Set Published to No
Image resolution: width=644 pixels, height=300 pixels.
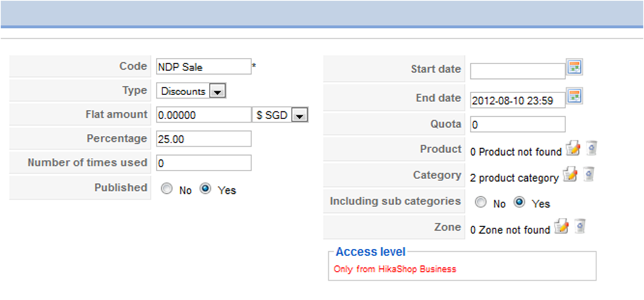[x=167, y=190]
